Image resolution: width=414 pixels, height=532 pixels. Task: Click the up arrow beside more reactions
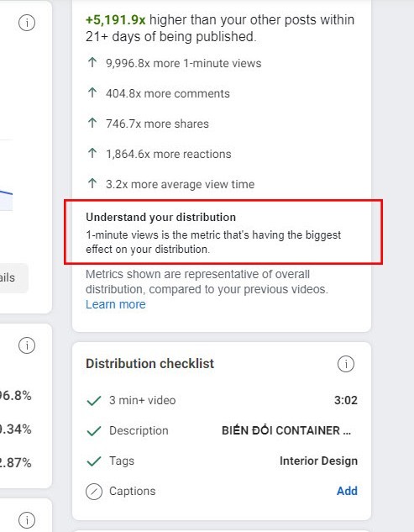pos(92,153)
